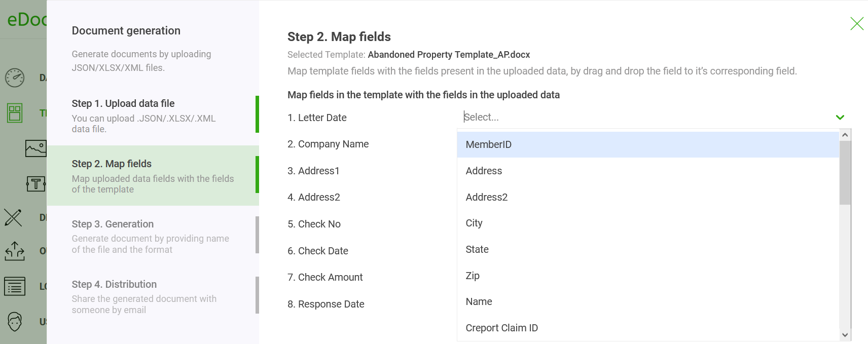This screenshot has width=868, height=344.
Task: Click the pencil and ruler design icon
Action: [x=13, y=217]
